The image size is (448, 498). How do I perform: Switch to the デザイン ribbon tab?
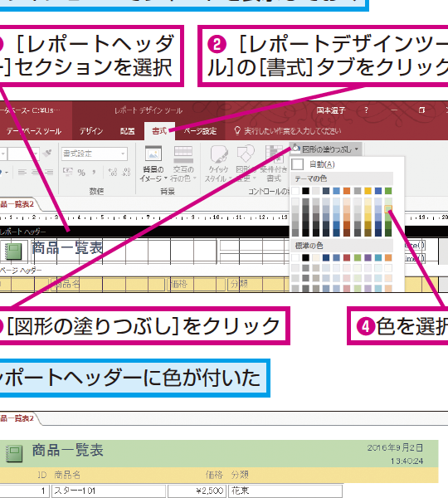coord(91,131)
